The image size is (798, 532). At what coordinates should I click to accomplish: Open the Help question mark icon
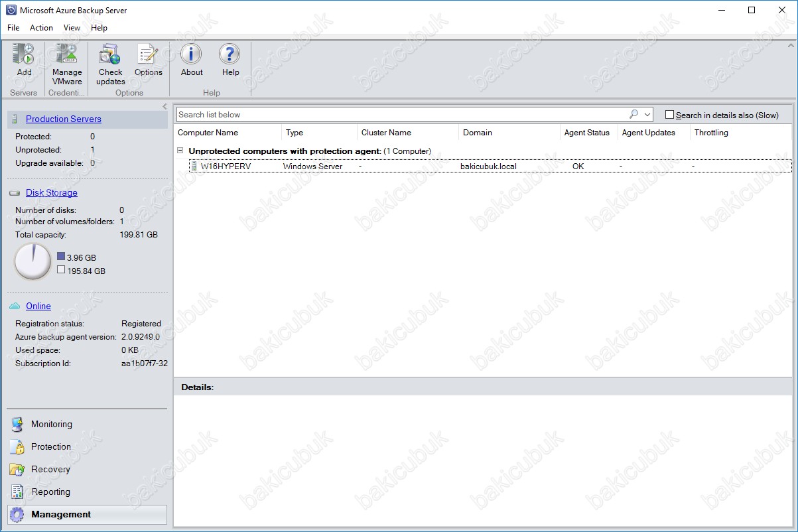[230, 54]
